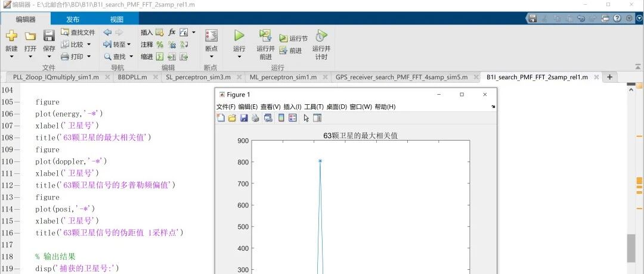644x274 pixels.
Task: Open the 帮助(H) menu in Figure 1
Action: [x=385, y=107]
